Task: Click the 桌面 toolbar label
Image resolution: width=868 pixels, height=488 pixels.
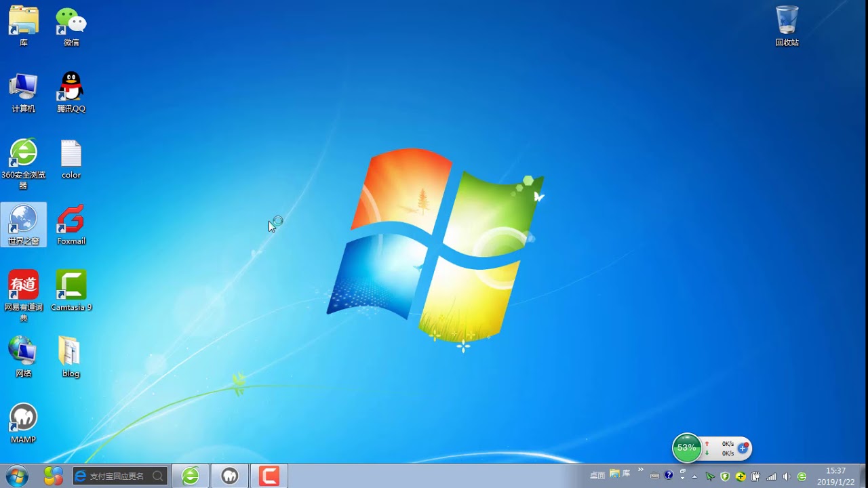Action: (597, 476)
